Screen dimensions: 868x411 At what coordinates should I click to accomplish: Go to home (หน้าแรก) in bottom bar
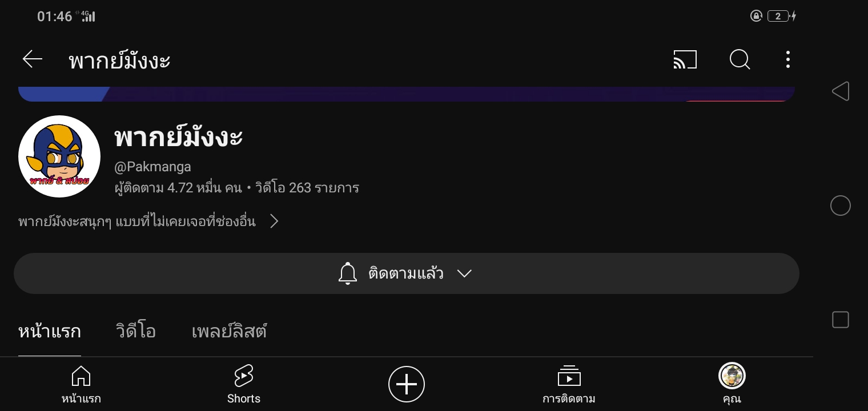(81, 384)
